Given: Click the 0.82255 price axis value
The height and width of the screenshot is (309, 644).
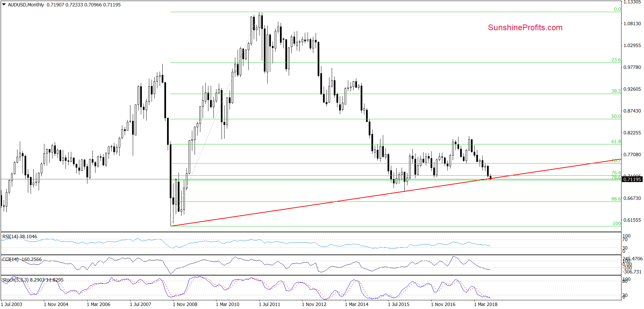Looking at the screenshot, I should pyautogui.click(x=632, y=133).
